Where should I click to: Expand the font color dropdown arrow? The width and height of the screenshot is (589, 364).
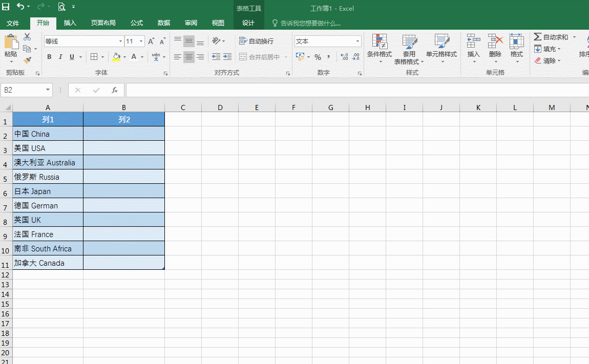142,57
